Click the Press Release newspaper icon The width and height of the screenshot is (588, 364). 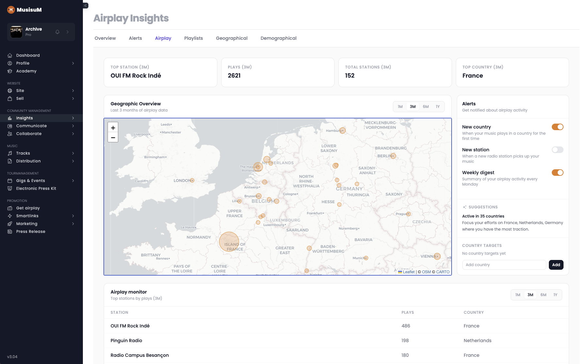10,232
